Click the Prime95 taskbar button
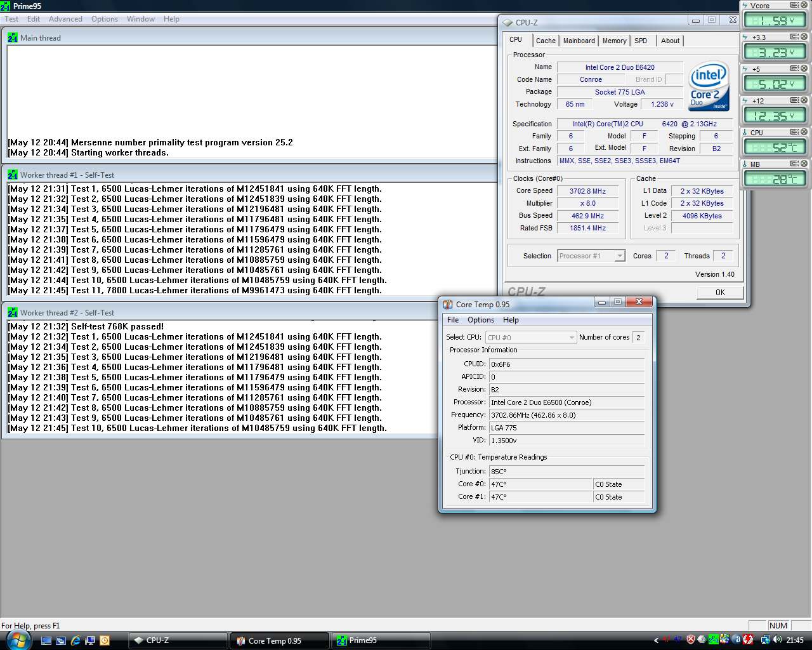812x650 pixels. (x=381, y=640)
